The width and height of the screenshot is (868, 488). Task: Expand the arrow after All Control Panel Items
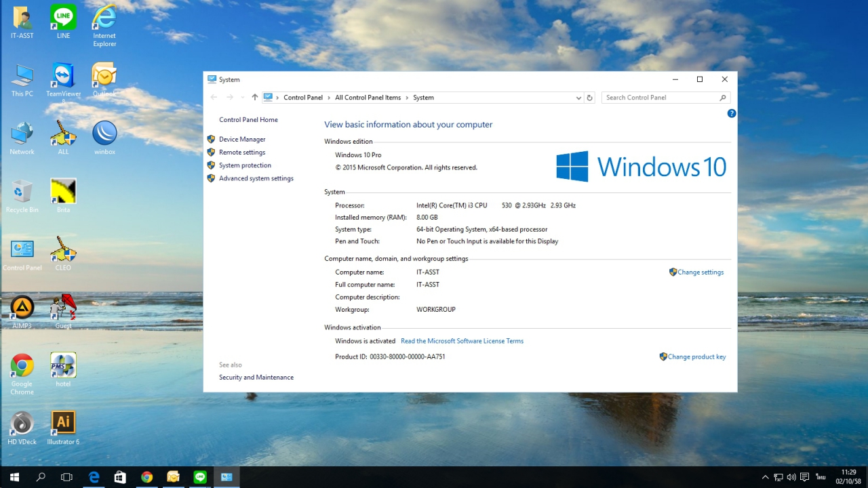tap(408, 98)
